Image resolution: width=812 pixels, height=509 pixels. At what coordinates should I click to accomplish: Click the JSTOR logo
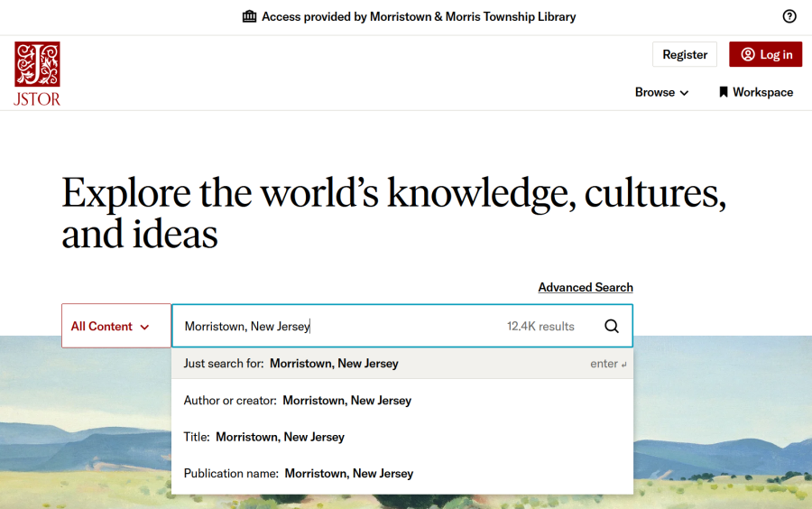click(37, 73)
